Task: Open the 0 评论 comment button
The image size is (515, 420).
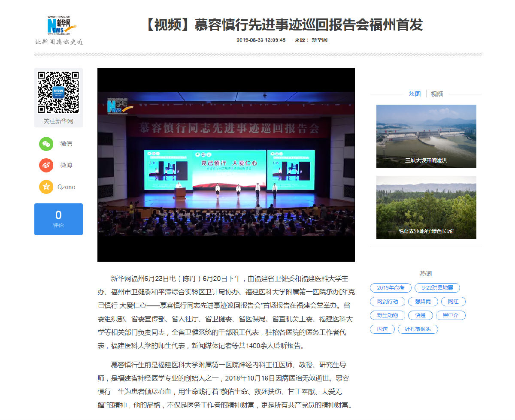Action: pyautogui.click(x=58, y=219)
